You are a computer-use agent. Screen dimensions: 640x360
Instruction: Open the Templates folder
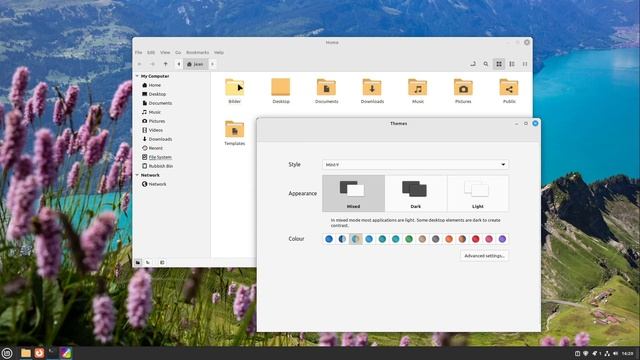click(235, 133)
